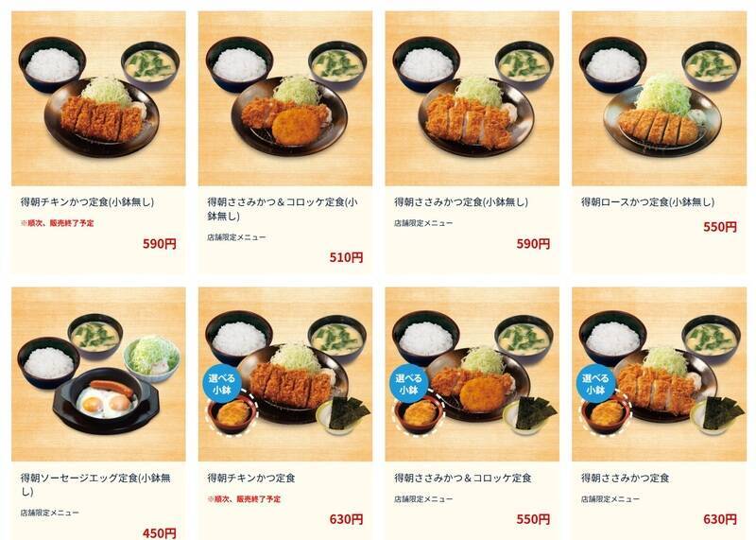
Task: Click 選べる小鉢 badge on 得朝ささみかつ定食
Action: 595,384
